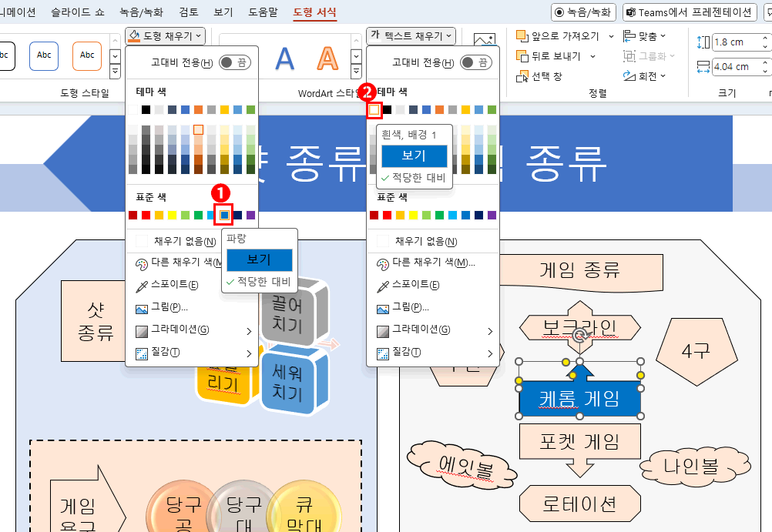The image size is (772, 532).
Task: Apply the blue outlined Abc shape style
Action: click(x=44, y=55)
